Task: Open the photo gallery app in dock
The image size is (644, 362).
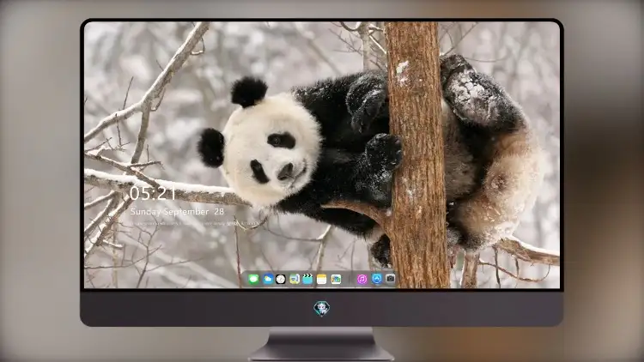Action: pos(336,279)
